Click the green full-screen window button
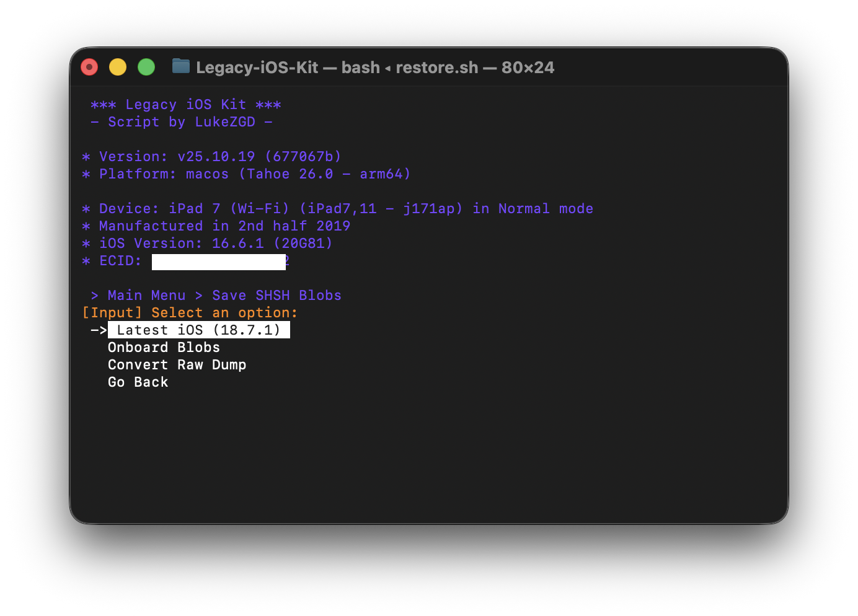This screenshot has height=616, width=858. 146,67
